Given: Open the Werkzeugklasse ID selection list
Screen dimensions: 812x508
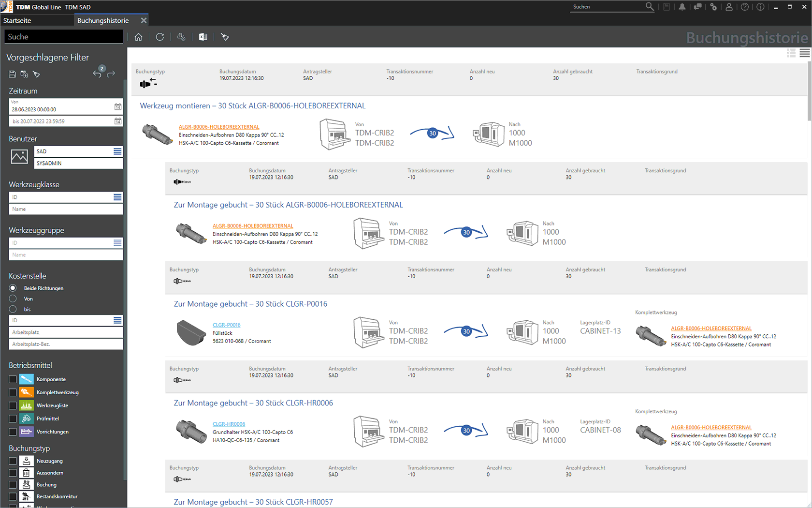Looking at the screenshot, I should pos(117,197).
